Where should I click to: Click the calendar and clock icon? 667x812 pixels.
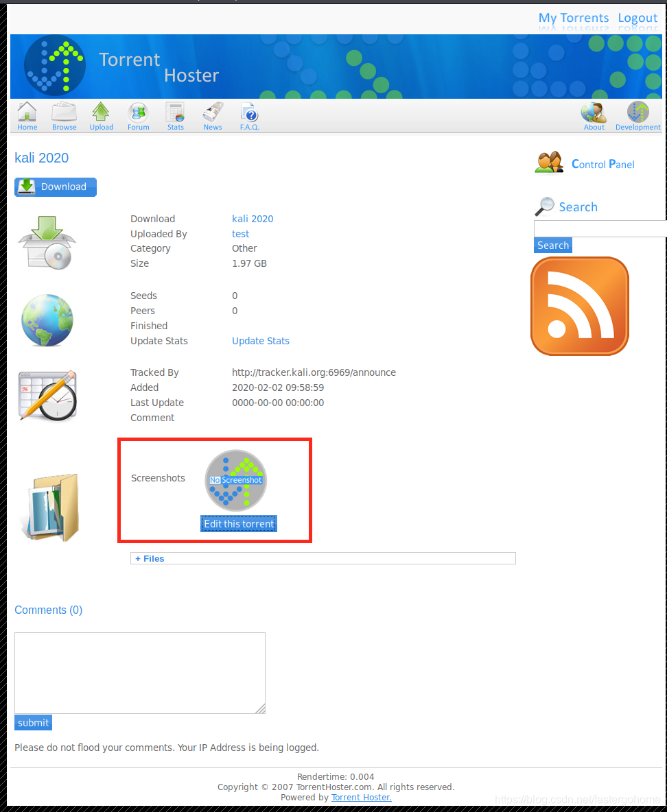[47, 395]
